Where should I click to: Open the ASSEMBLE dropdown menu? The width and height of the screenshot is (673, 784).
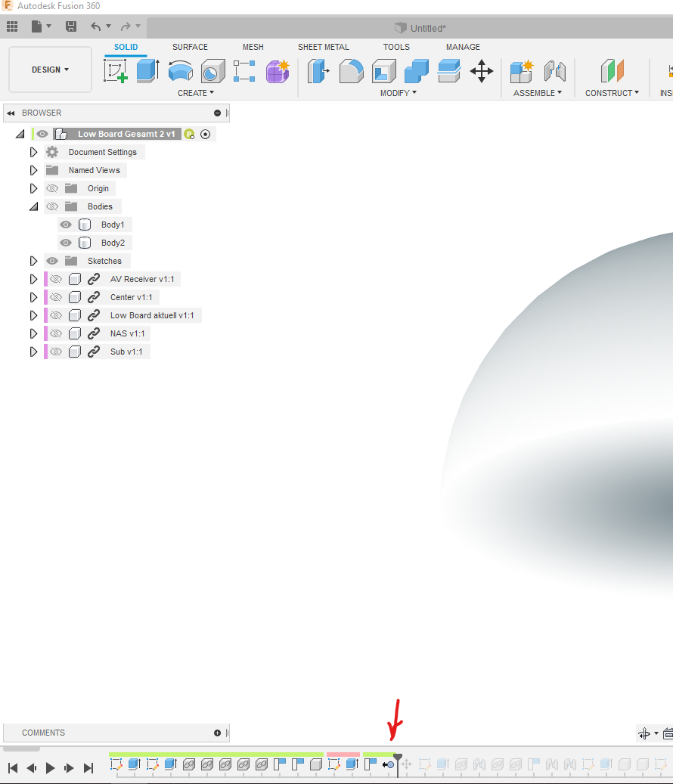(x=538, y=93)
